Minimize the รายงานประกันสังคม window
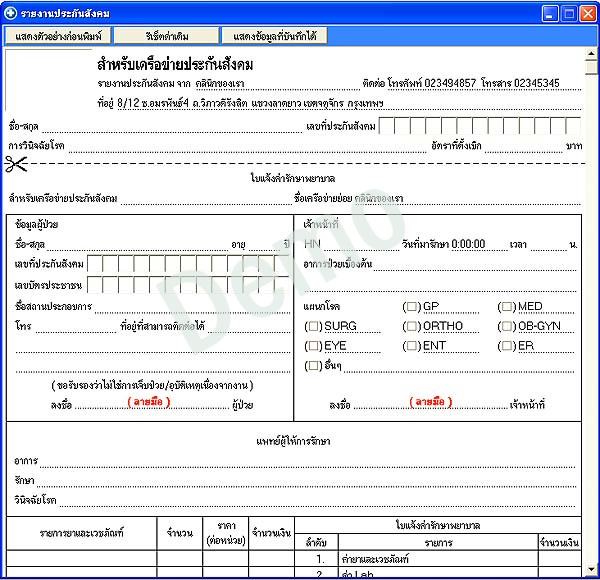This screenshot has width=600, height=580. coord(550,14)
